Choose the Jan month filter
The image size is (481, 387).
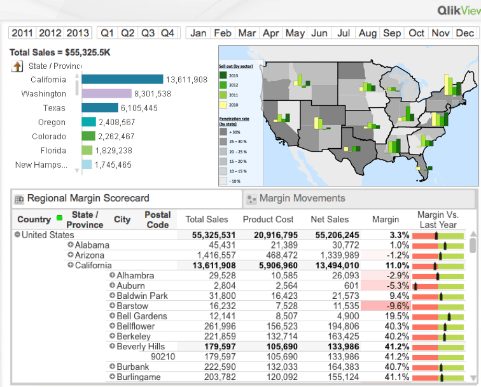198,33
